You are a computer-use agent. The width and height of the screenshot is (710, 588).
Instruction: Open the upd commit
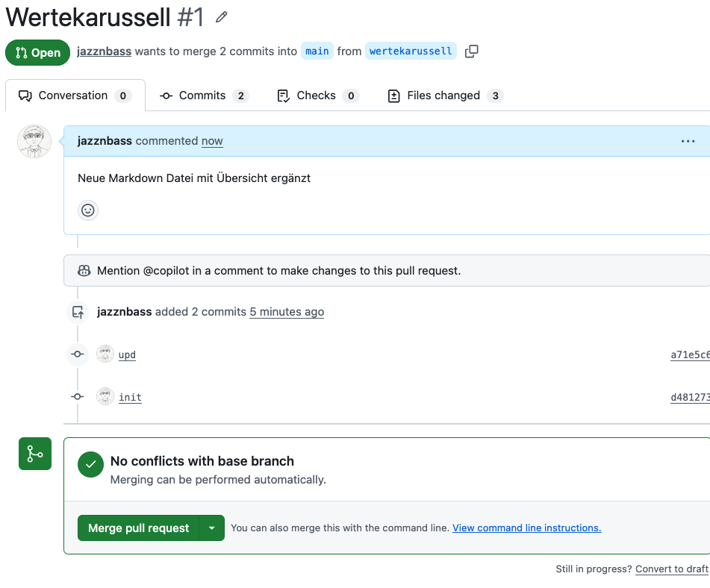pos(127,355)
